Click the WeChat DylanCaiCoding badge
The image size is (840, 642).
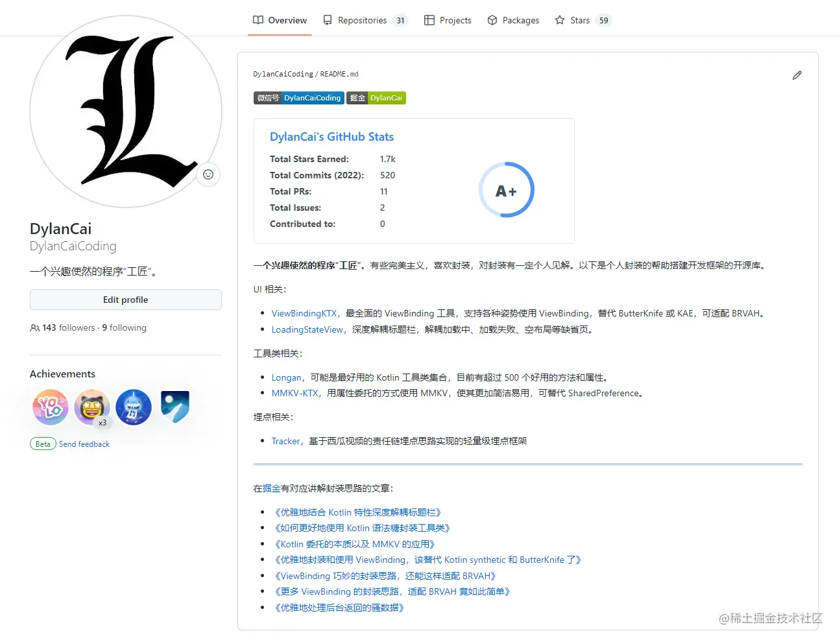pyautogui.click(x=299, y=98)
